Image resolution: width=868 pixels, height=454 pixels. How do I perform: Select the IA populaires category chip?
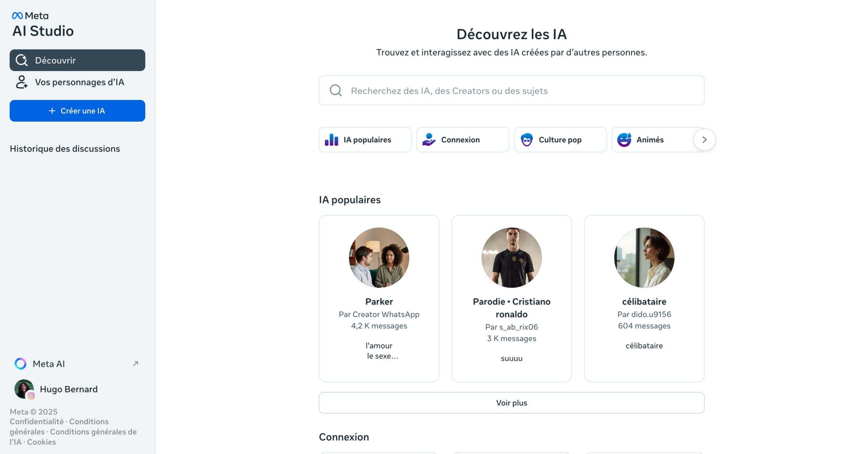coord(365,140)
